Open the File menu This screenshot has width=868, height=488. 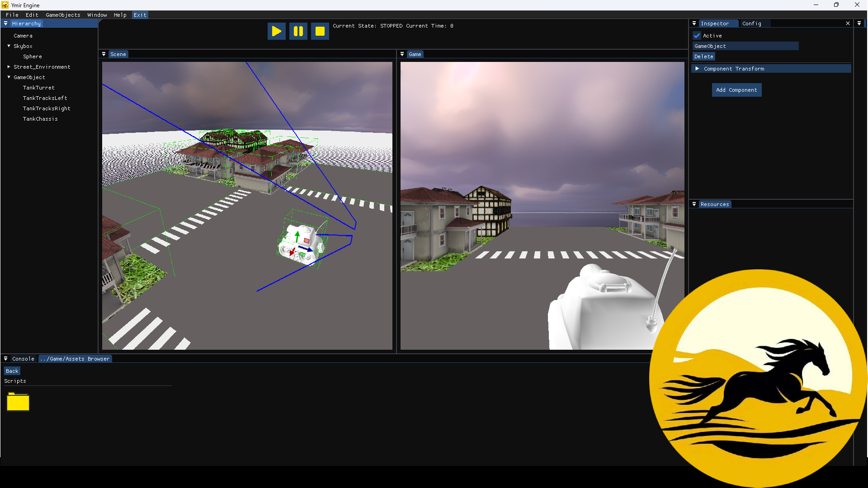pyautogui.click(x=12, y=15)
